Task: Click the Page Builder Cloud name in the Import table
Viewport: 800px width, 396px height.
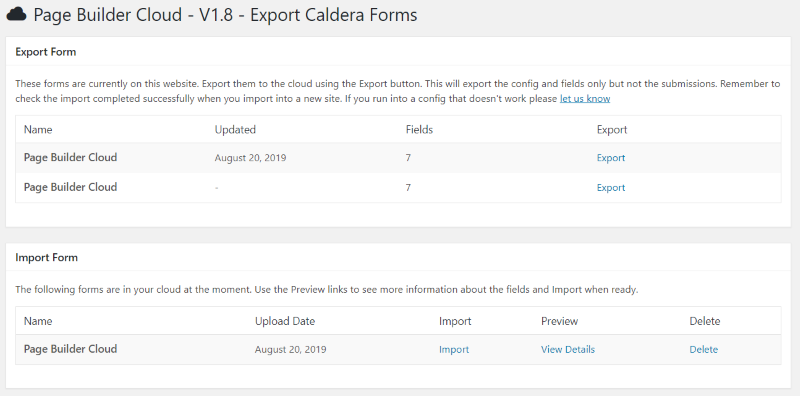Action: [70, 349]
